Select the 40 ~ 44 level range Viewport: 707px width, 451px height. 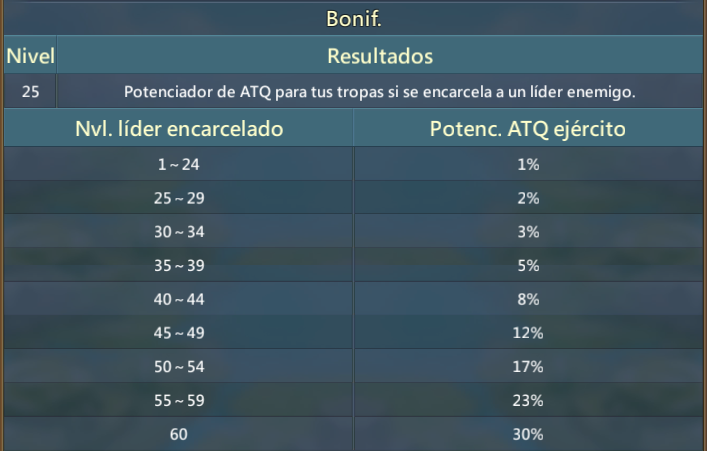click(x=179, y=299)
